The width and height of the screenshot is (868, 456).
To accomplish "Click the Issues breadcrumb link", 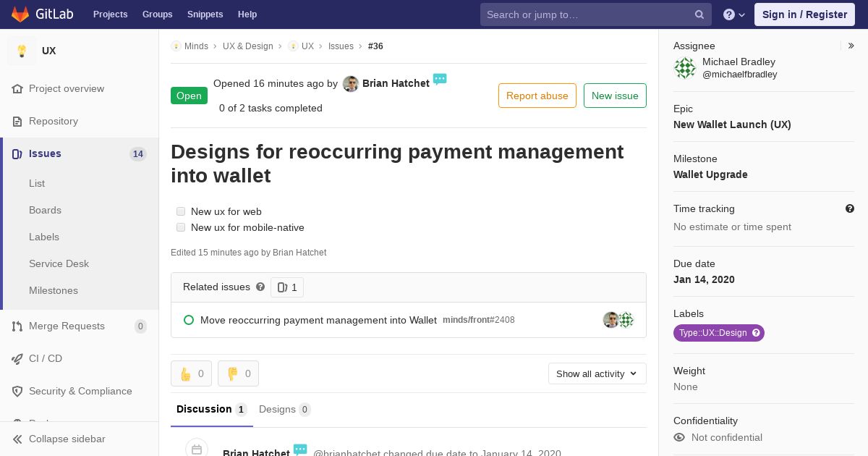I will [341, 46].
